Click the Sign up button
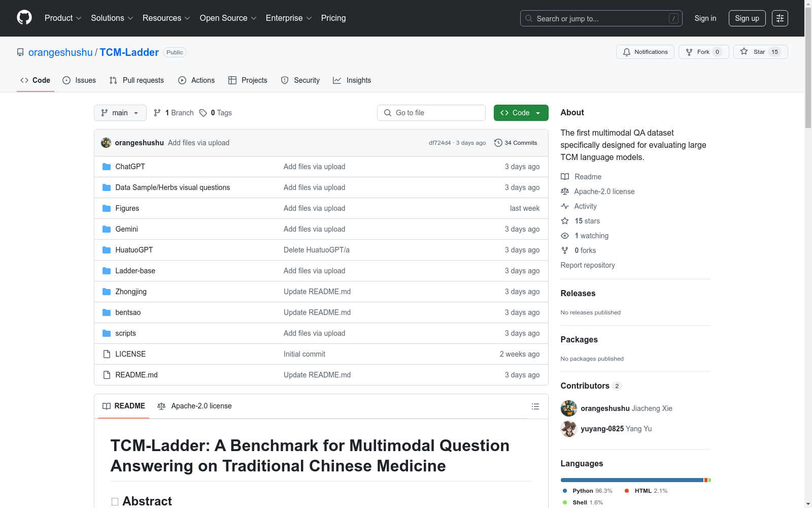The height and width of the screenshot is (508, 812). pyautogui.click(x=747, y=18)
